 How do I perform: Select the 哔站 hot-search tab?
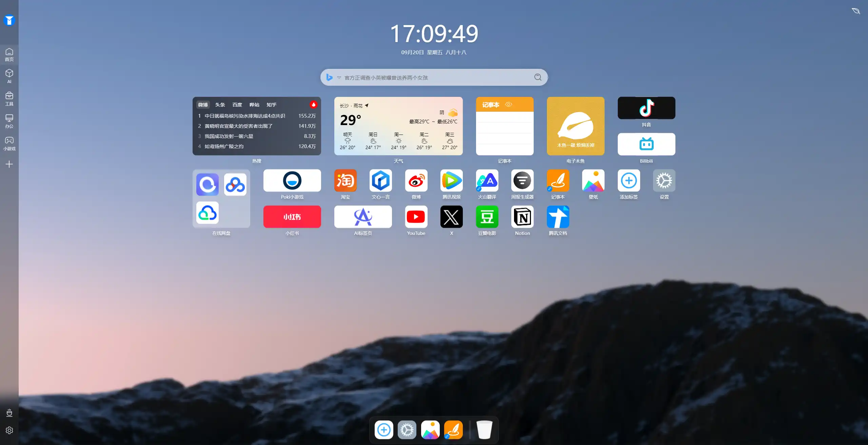click(x=254, y=105)
